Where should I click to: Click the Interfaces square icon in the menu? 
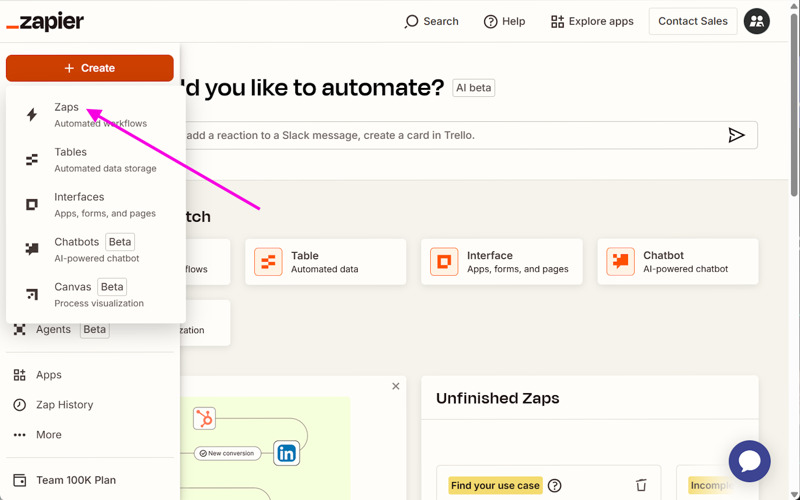point(32,205)
